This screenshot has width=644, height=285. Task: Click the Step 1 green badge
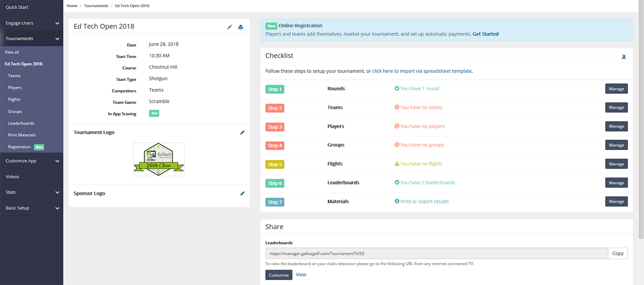click(275, 89)
